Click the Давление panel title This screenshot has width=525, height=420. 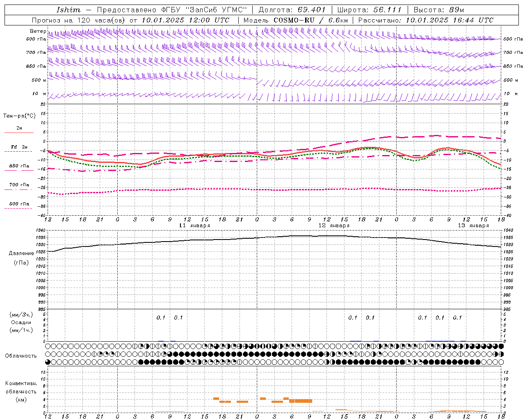click(21, 253)
